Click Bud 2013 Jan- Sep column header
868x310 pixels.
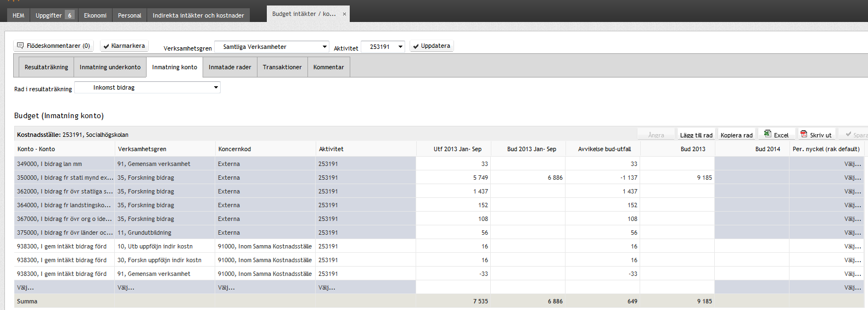(528, 149)
